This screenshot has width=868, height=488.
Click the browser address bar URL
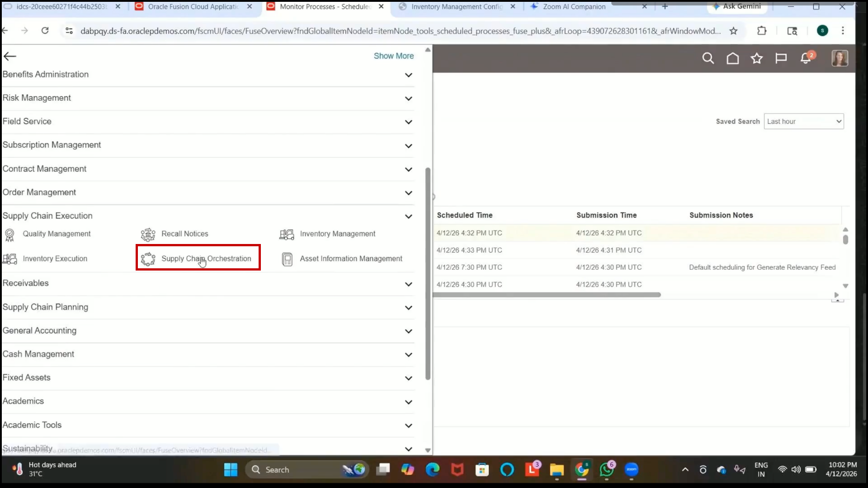click(400, 31)
